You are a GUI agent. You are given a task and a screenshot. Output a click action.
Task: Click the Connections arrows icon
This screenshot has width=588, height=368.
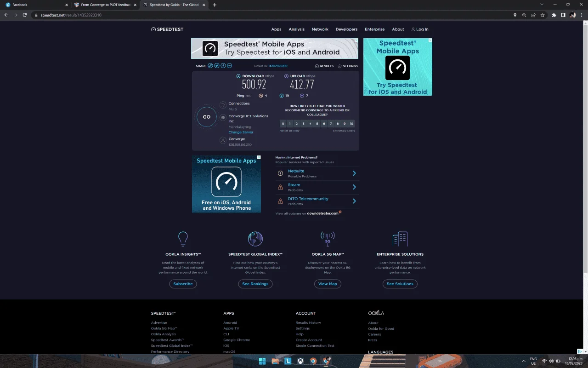pyautogui.click(x=223, y=105)
